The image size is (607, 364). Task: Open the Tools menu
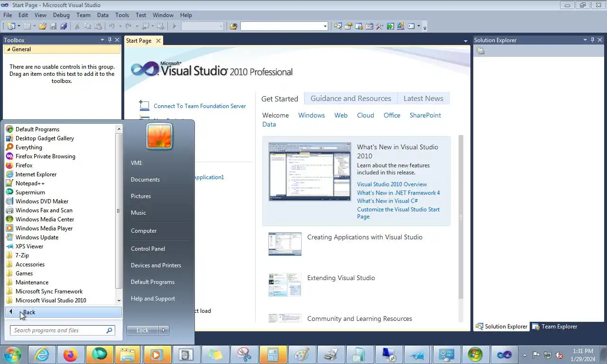click(x=122, y=15)
